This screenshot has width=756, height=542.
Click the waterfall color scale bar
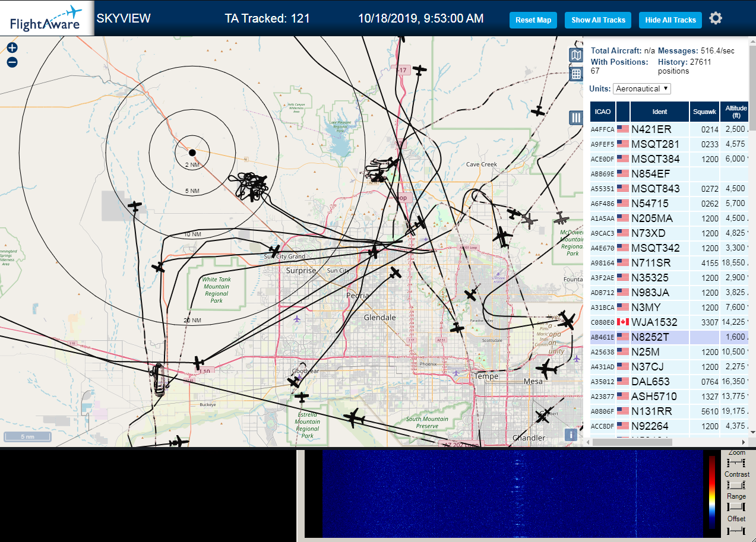point(712,492)
